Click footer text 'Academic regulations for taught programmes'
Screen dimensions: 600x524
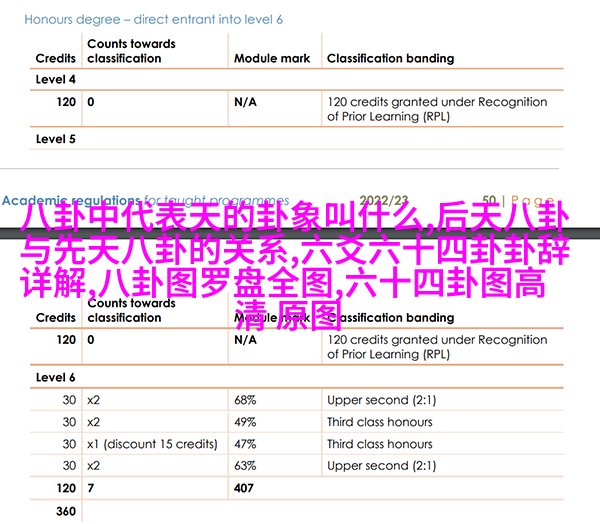[145, 200]
